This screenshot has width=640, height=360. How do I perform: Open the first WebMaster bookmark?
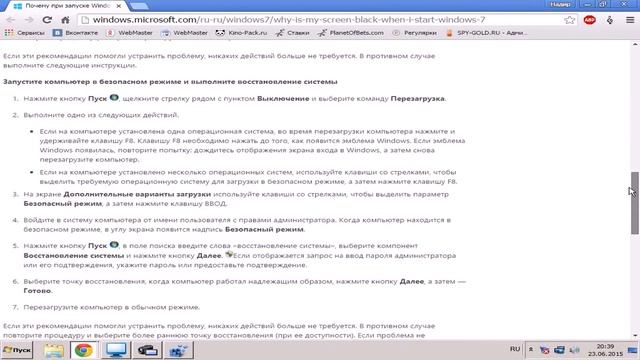click(x=130, y=33)
